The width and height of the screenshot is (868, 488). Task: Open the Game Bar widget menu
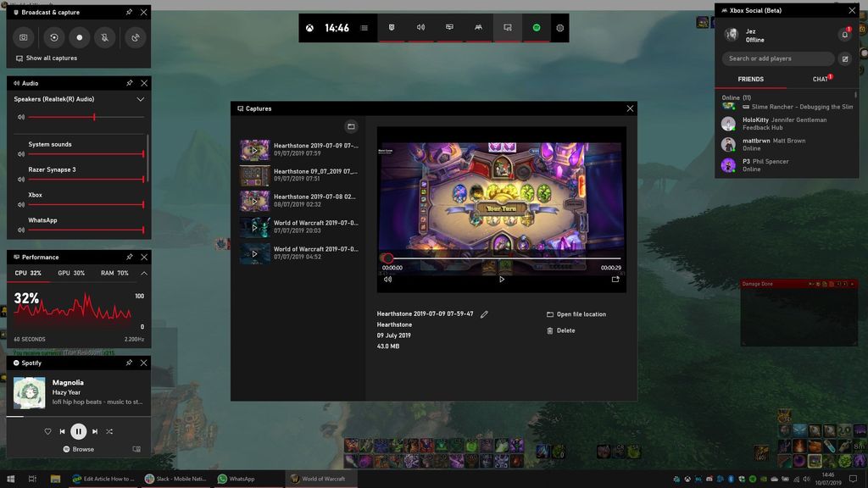tap(364, 27)
